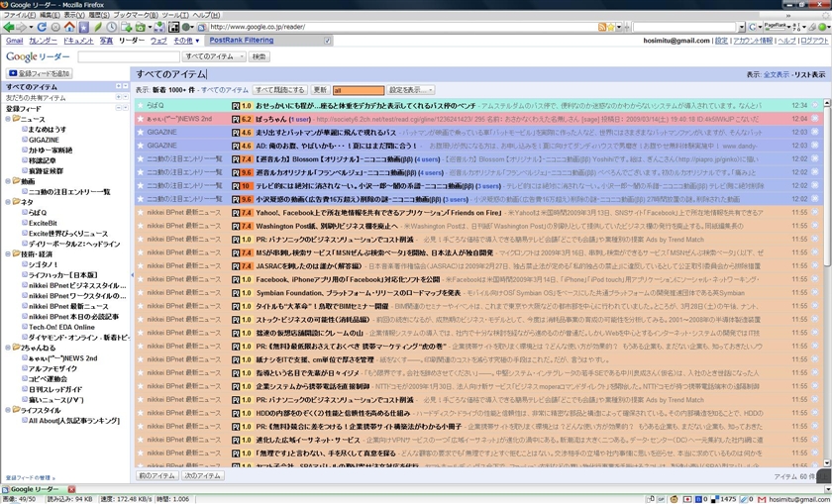This screenshot has height=504, width=832.
Task: Click the round icon right of 12:34 item
Action: (815, 106)
